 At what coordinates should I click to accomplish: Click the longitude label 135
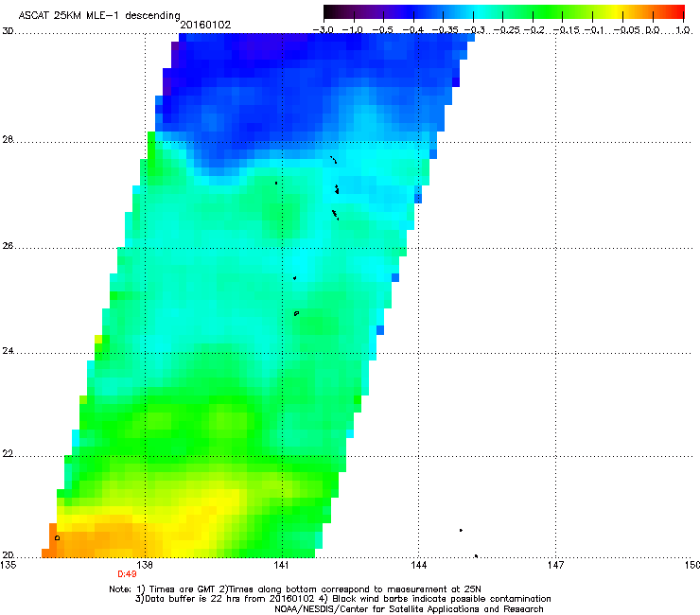click(9, 565)
